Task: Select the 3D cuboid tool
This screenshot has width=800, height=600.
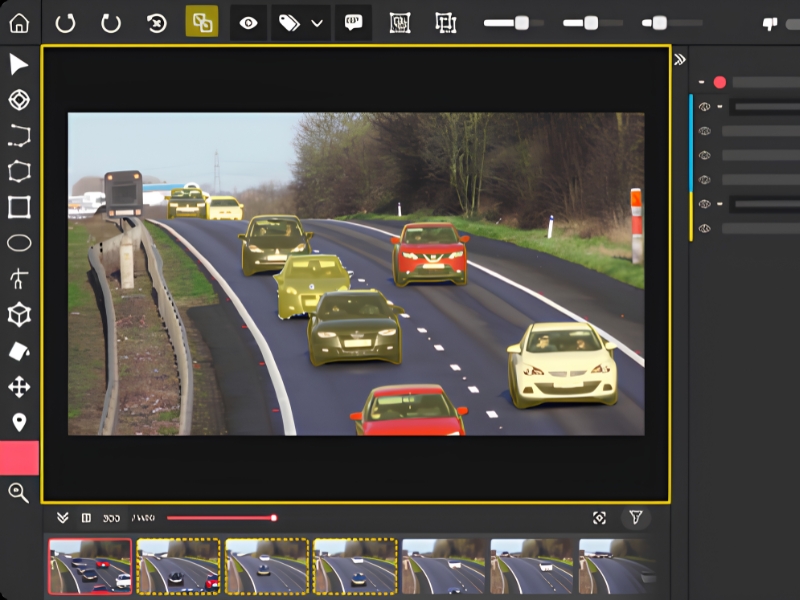Action: click(19, 315)
